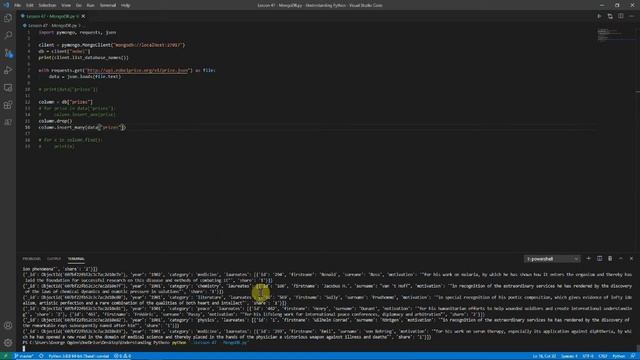Click the Ln/Col cursor position in status bar

[x=544, y=356]
